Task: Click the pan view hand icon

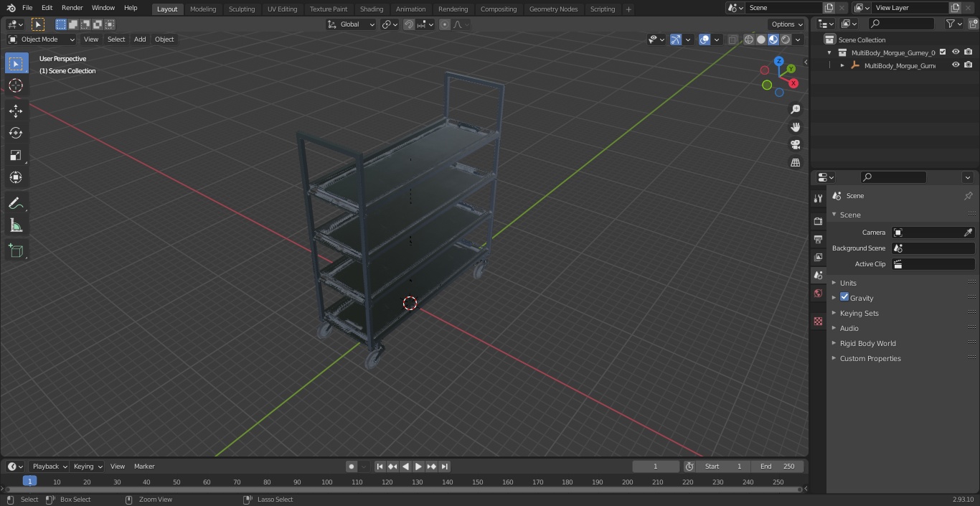Action: 796,127
